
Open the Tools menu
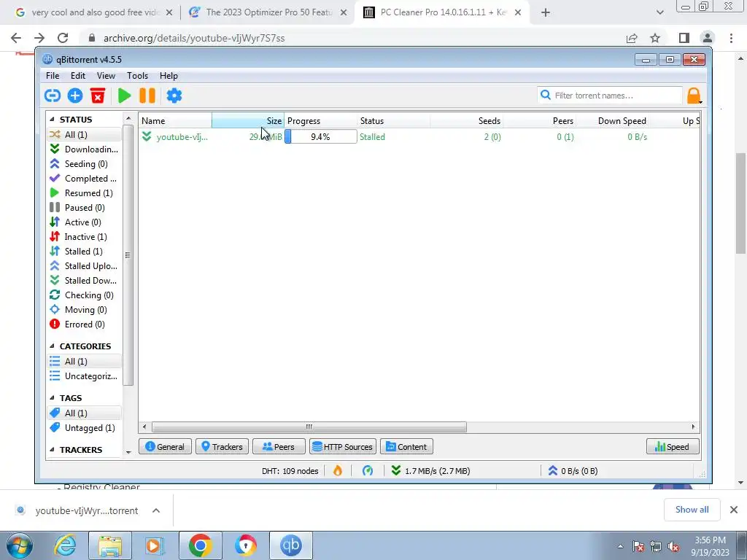pyautogui.click(x=137, y=76)
